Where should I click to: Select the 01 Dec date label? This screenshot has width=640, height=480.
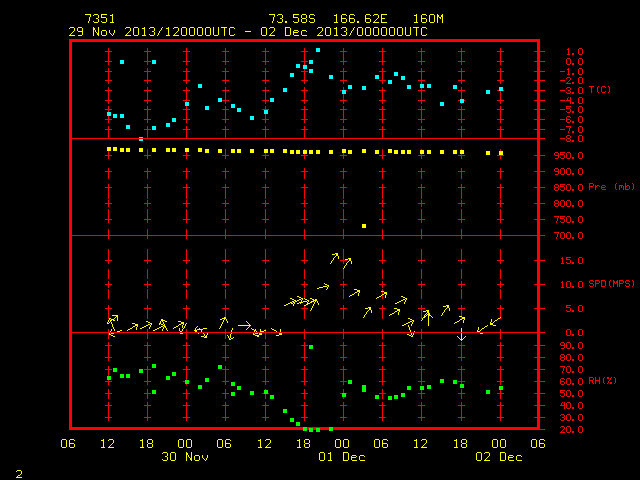(342, 457)
